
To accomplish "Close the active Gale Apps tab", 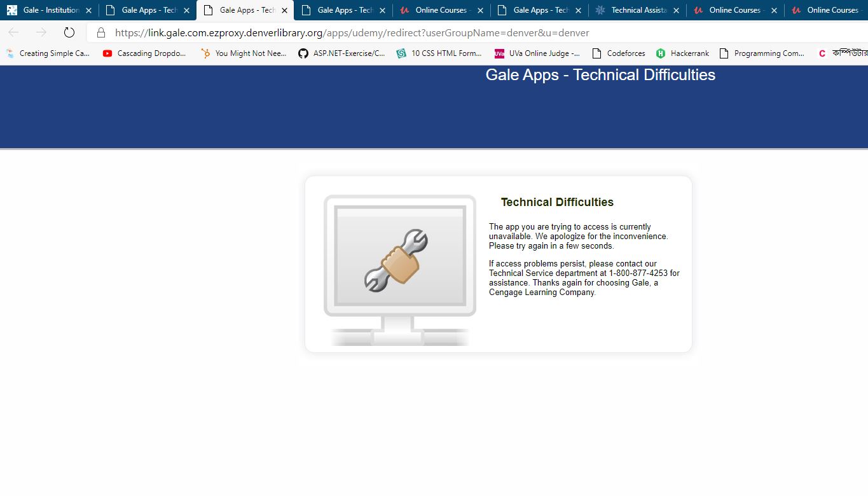I will (284, 10).
